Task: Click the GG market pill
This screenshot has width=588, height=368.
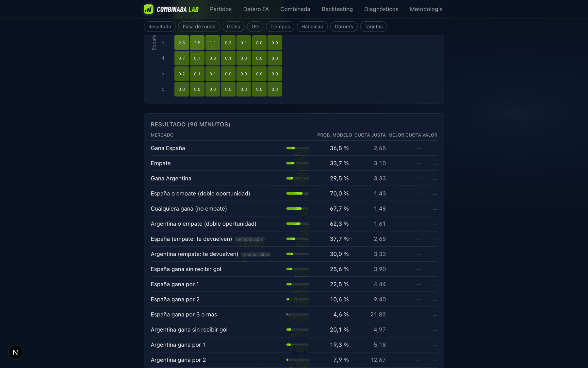Action: click(x=255, y=26)
